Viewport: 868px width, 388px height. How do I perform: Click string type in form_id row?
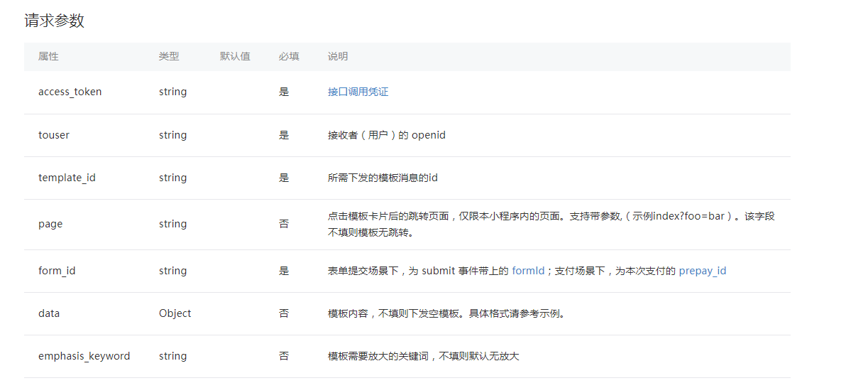[x=173, y=271]
